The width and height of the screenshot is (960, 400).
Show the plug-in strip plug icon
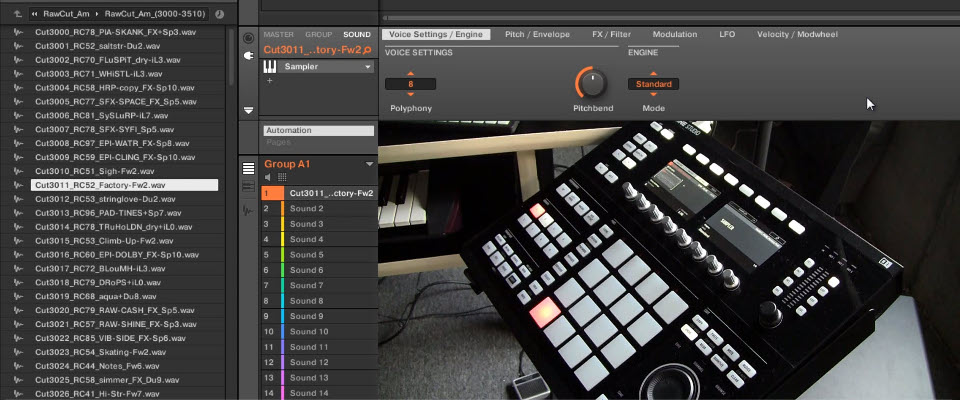click(x=248, y=56)
